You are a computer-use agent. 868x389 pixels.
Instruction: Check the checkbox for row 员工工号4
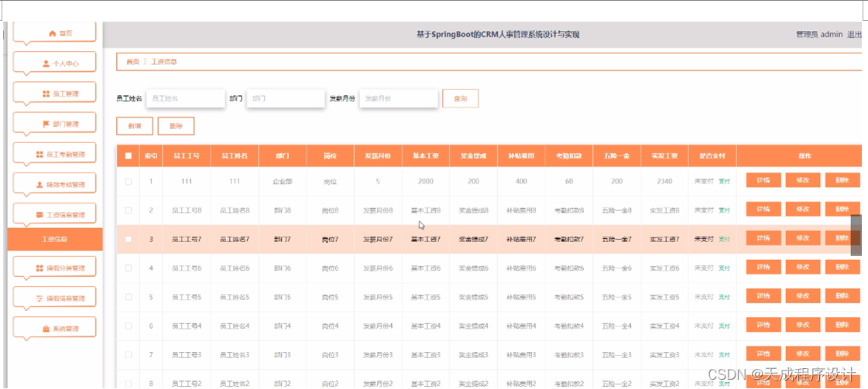point(129,326)
